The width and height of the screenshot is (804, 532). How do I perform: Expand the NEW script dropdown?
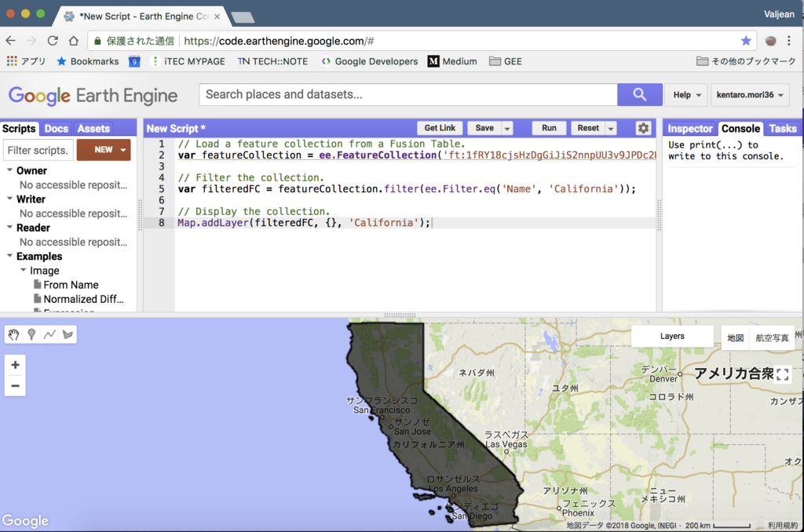tap(123, 150)
